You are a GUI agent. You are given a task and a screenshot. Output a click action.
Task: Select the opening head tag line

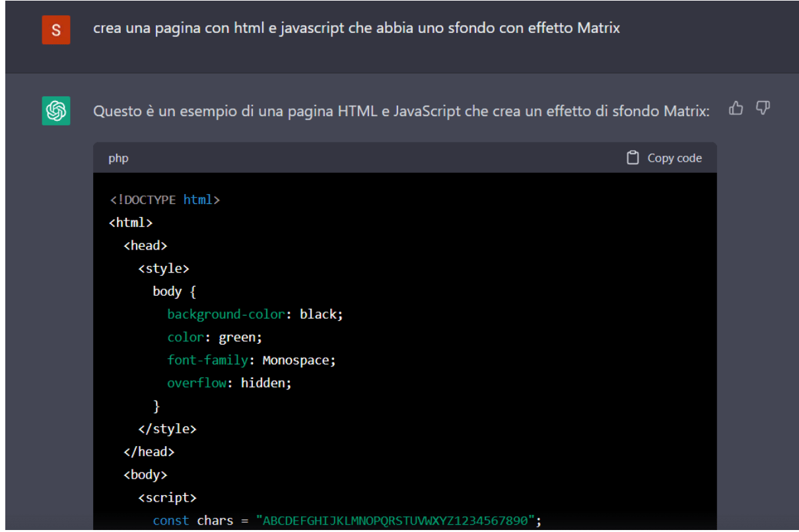point(145,246)
